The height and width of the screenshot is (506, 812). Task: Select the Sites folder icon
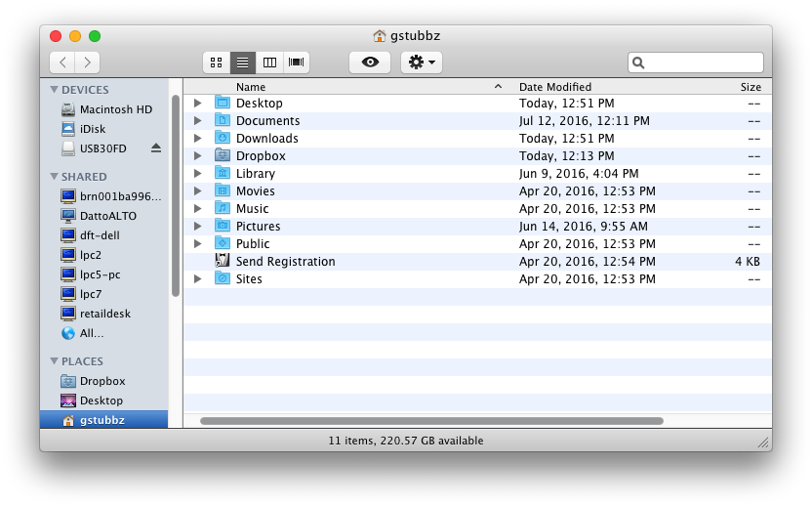tap(223, 278)
